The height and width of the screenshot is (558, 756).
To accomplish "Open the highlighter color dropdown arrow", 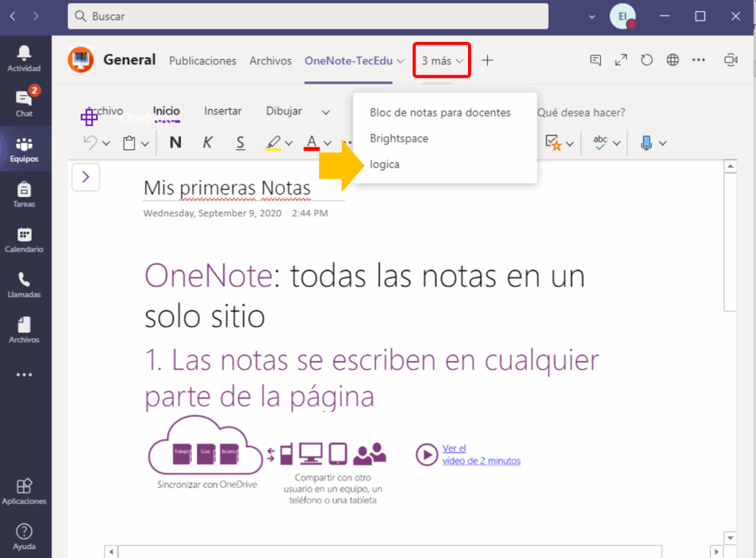I will pyautogui.click(x=289, y=143).
